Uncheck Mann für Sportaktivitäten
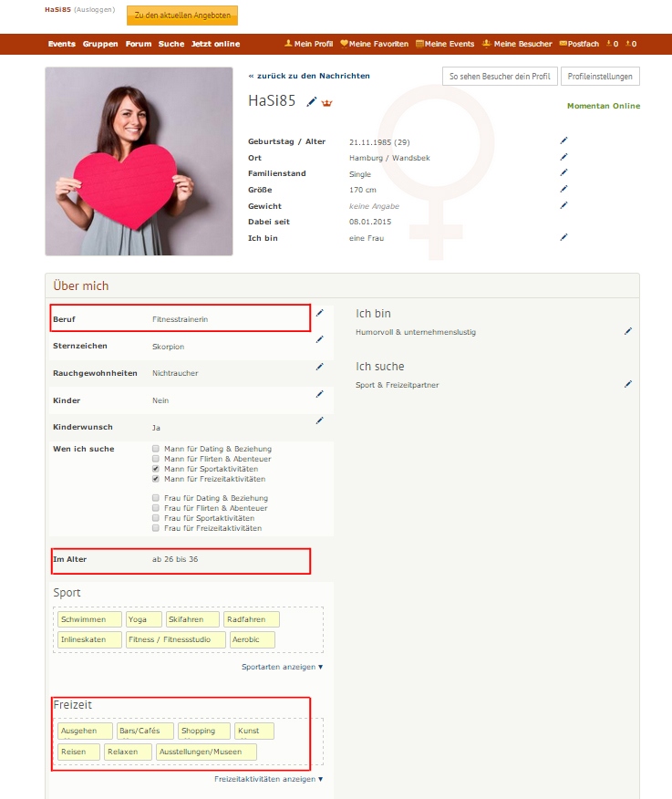672x799 pixels. click(x=156, y=469)
